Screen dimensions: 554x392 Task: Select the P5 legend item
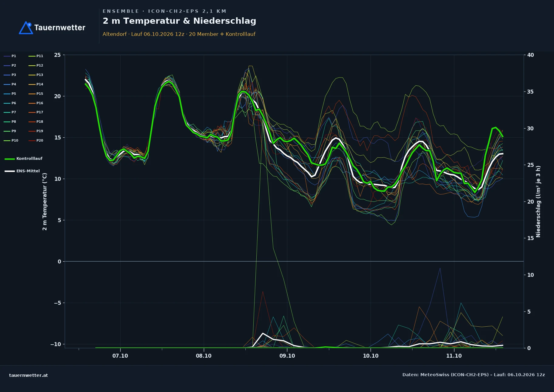(10, 94)
